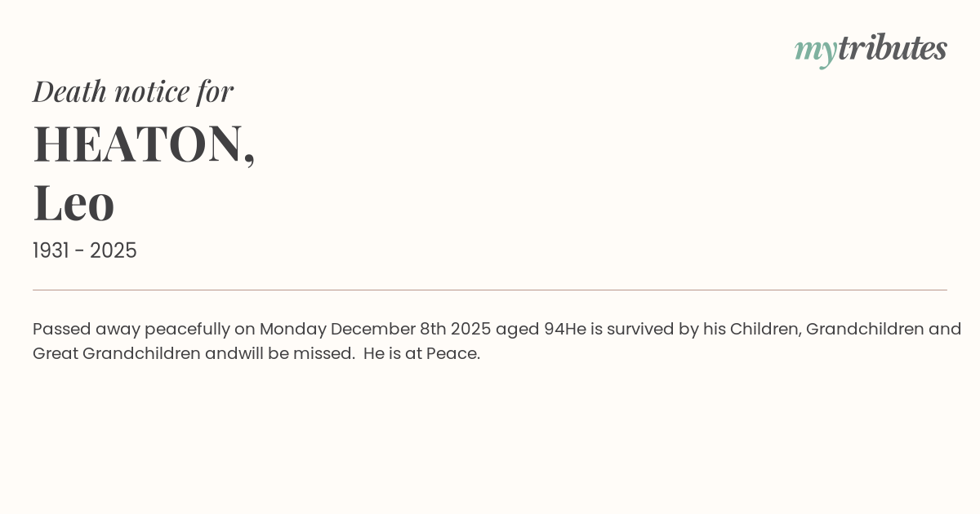Click the word "notice" in the heading
The height and width of the screenshot is (514, 980).
(x=152, y=91)
